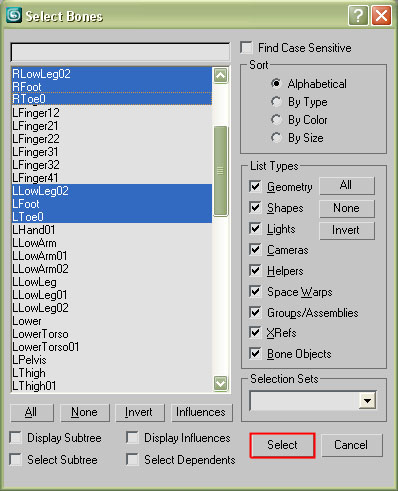Select LLowArm01 in the list

pos(112,256)
